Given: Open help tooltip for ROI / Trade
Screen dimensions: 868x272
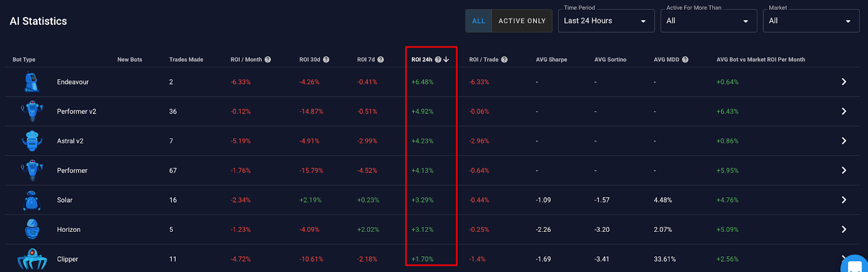Looking at the screenshot, I should pyautogui.click(x=504, y=60).
